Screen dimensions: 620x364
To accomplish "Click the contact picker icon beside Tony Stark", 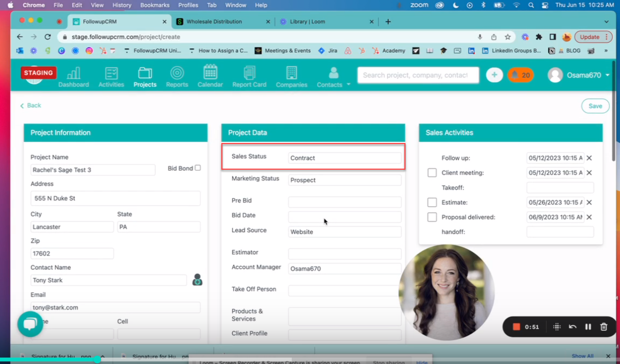I will [x=197, y=280].
